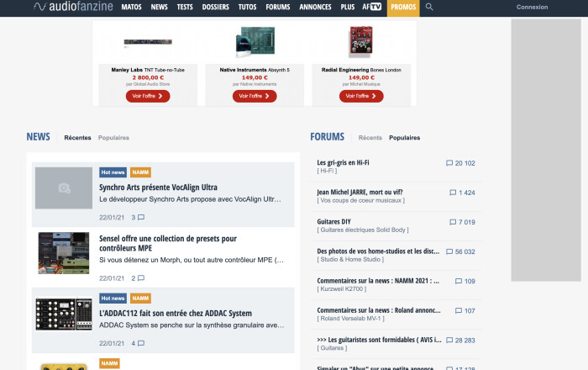This screenshot has height=370, width=588.
Task: Select the Récentes news tab
Action: (x=77, y=138)
